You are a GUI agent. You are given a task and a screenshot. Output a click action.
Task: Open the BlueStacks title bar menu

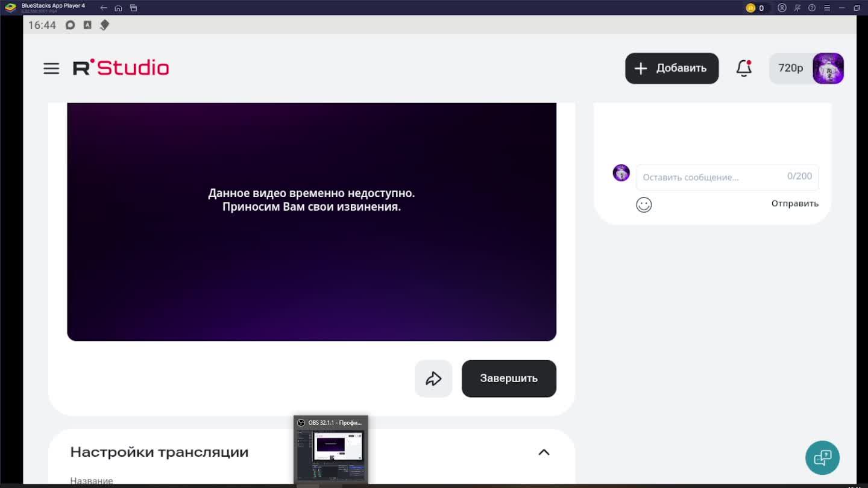point(827,8)
